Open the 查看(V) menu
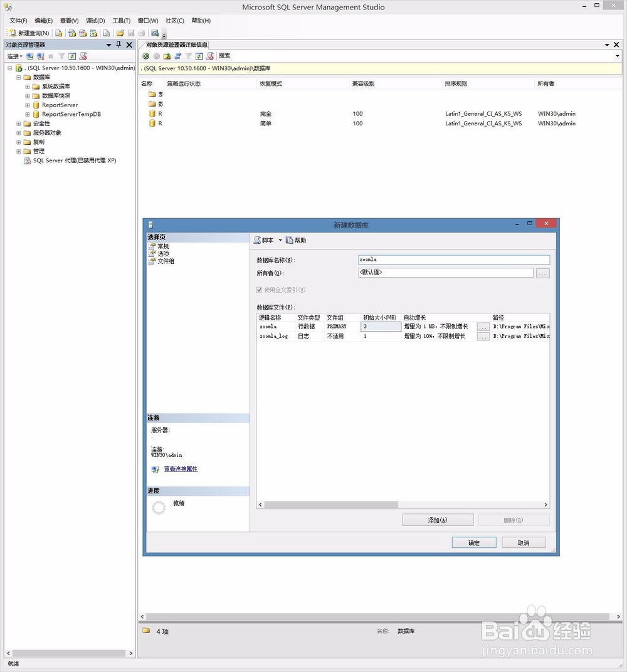This screenshot has height=672, width=627. (69, 21)
